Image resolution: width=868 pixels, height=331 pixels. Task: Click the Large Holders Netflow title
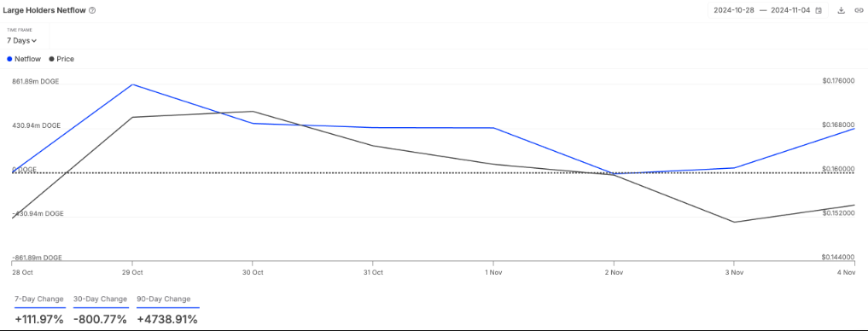click(44, 10)
